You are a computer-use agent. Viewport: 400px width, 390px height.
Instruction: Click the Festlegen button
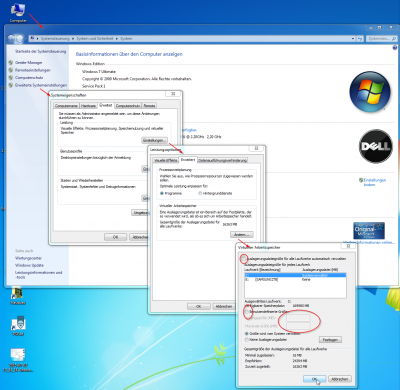point(330,340)
